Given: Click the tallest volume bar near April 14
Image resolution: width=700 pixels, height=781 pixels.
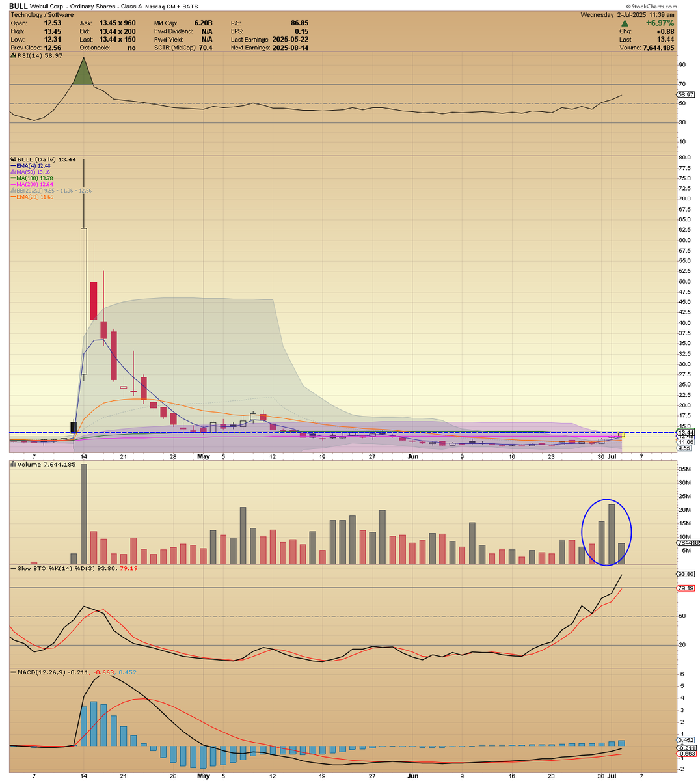Looking at the screenshot, I should pyautogui.click(x=83, y=514).
